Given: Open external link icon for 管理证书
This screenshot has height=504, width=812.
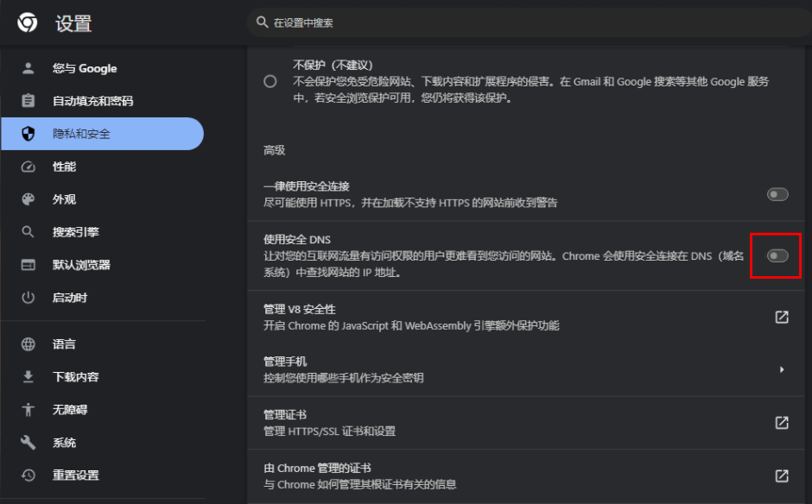Looking at the screenshot, I should [782, 423].
